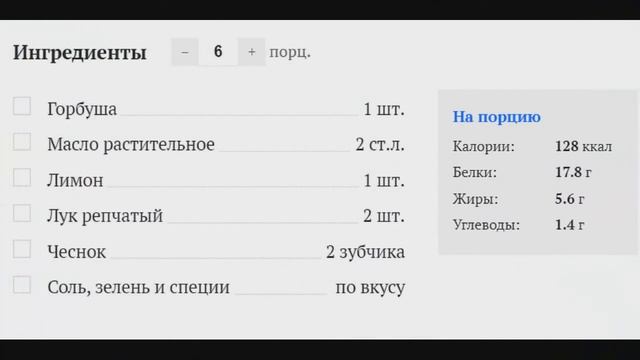This screenshot has height=360, width=640.
Task: Decrease portions with the minus button
Action: (185, 52)
